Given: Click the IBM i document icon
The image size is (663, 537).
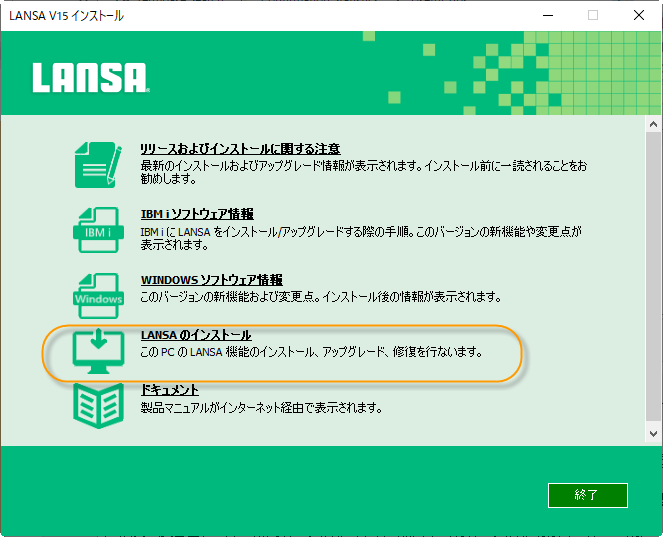Looking at the screenshot, I should pos(98,230).
